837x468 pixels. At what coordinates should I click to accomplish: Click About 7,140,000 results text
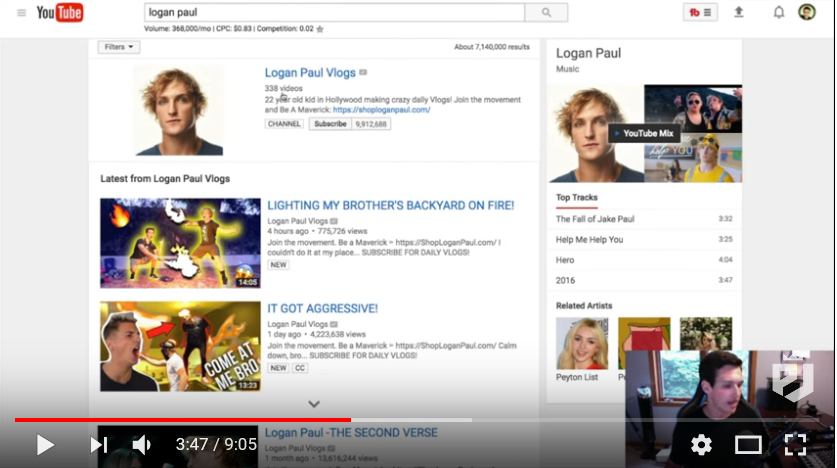click(492, 47)
